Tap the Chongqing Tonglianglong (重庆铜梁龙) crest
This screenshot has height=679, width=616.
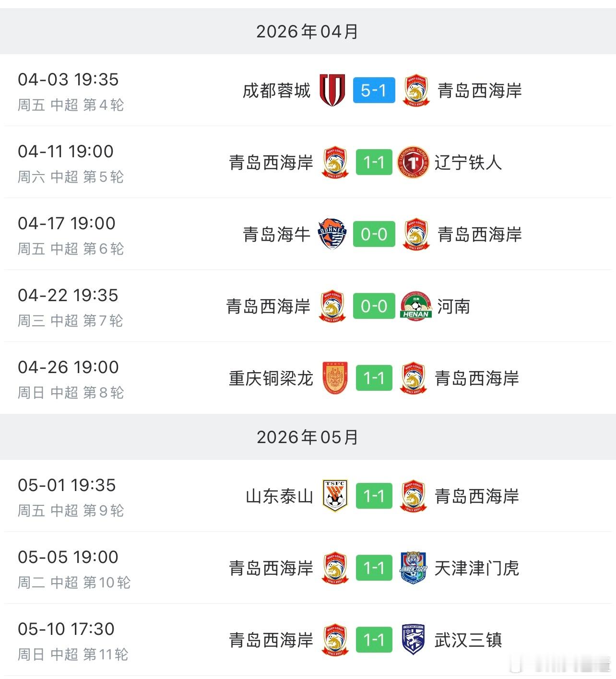[335, 378]
